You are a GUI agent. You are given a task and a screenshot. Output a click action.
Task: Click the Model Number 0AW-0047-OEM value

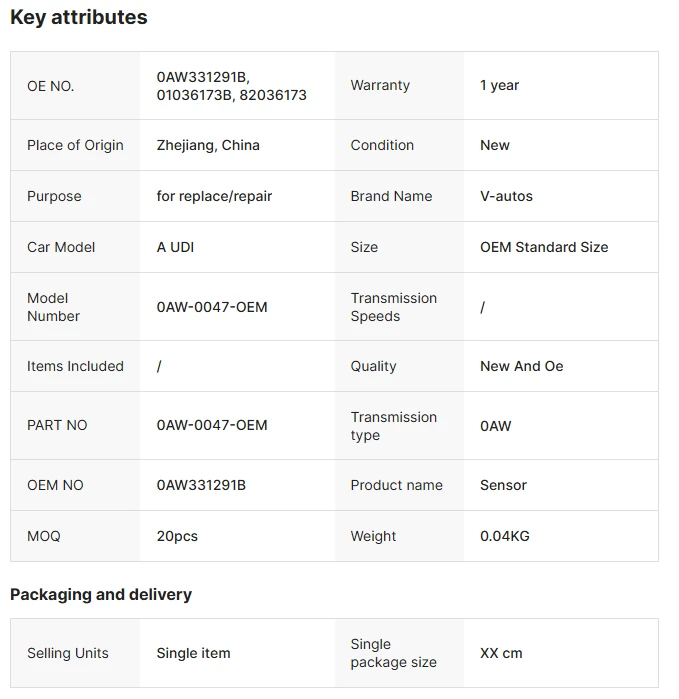212,307
